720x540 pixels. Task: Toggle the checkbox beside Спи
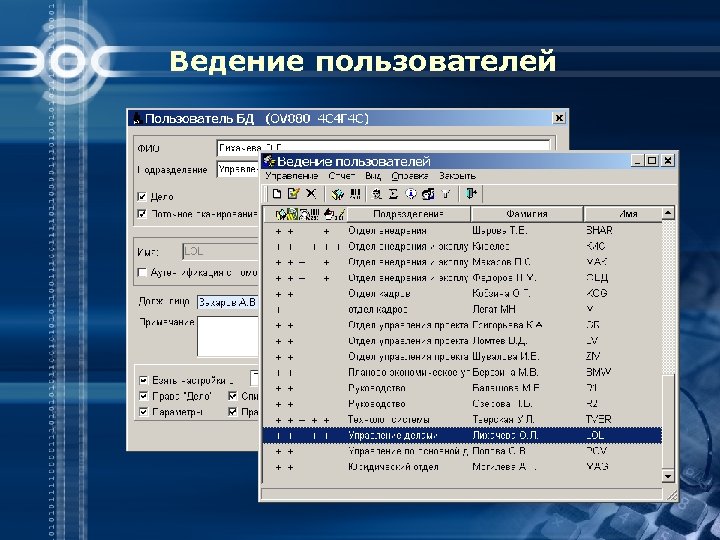coord(233,396)
